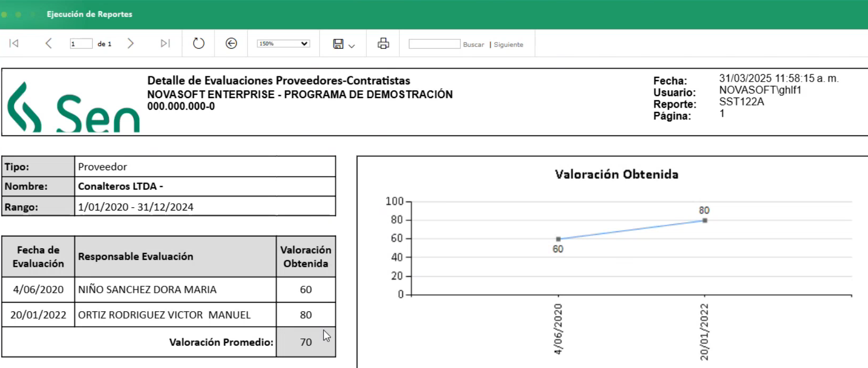This screenshot has height=368, width=868.
Task: Refresh the report with the circular arrow
Action: point(199,43)
